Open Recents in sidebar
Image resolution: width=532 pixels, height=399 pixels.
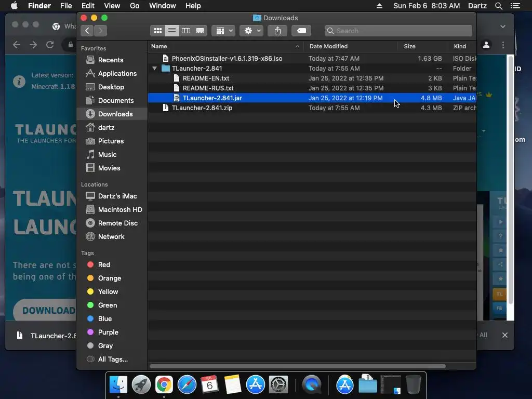pyautogui.click(x=112, y=60)
